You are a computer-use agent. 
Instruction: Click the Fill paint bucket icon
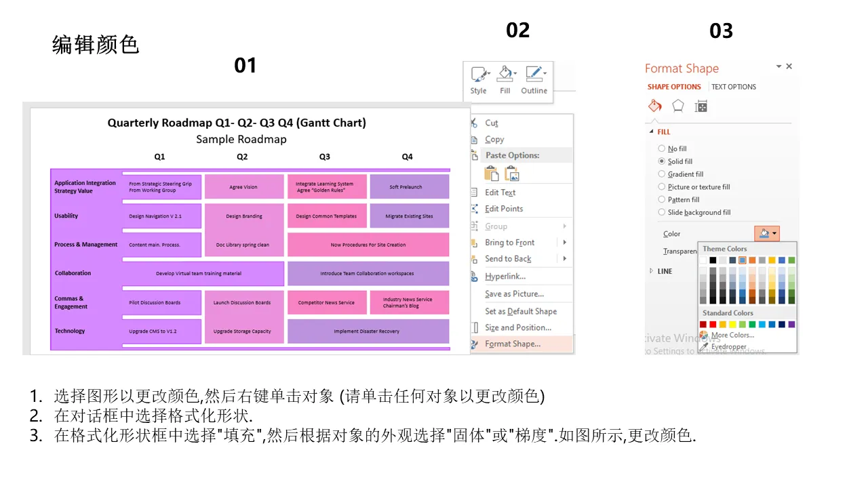coord(505,75)
